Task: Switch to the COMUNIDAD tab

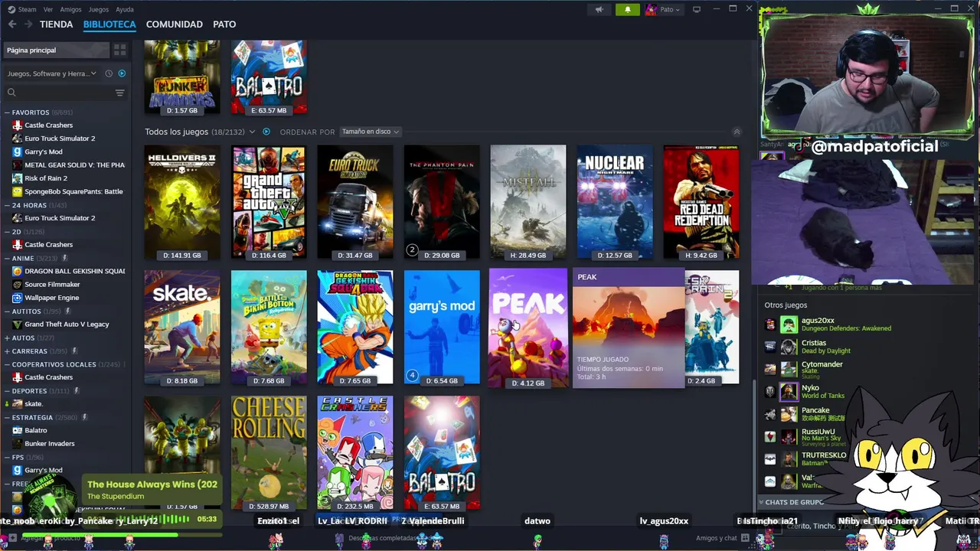Action: coord(175,24)
